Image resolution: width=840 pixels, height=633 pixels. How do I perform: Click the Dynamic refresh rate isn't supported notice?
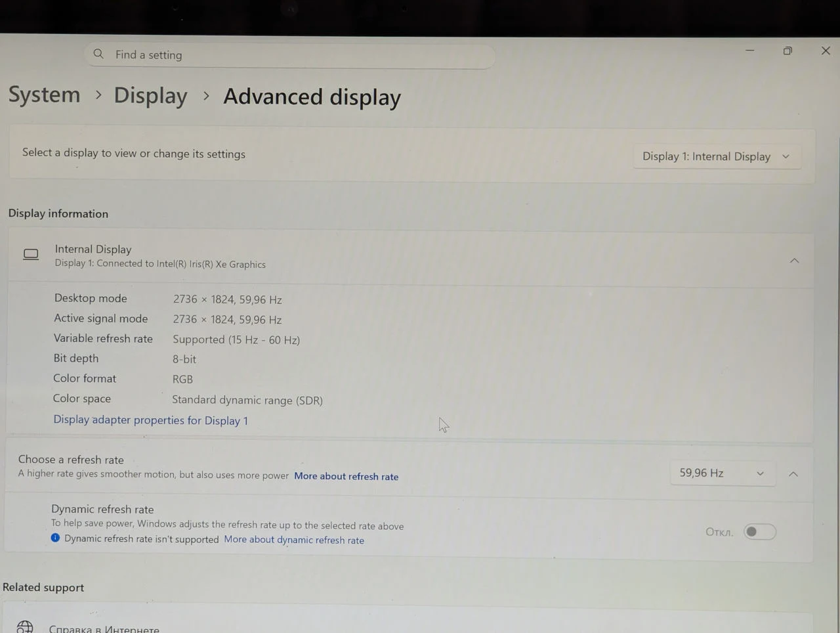142,539
